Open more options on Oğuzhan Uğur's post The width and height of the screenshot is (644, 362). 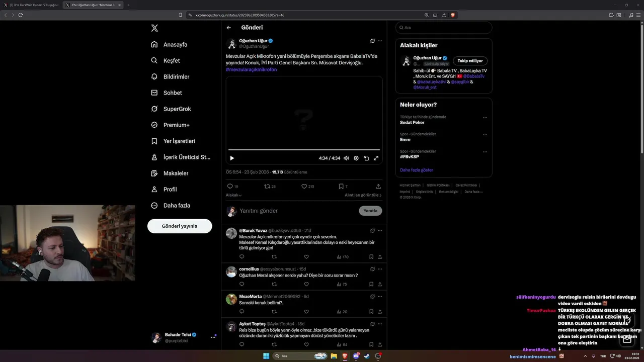[380, 41]
